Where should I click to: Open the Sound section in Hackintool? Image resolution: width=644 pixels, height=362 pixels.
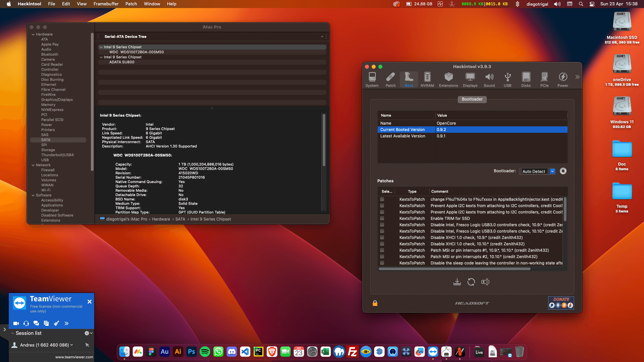click(489, 80)
